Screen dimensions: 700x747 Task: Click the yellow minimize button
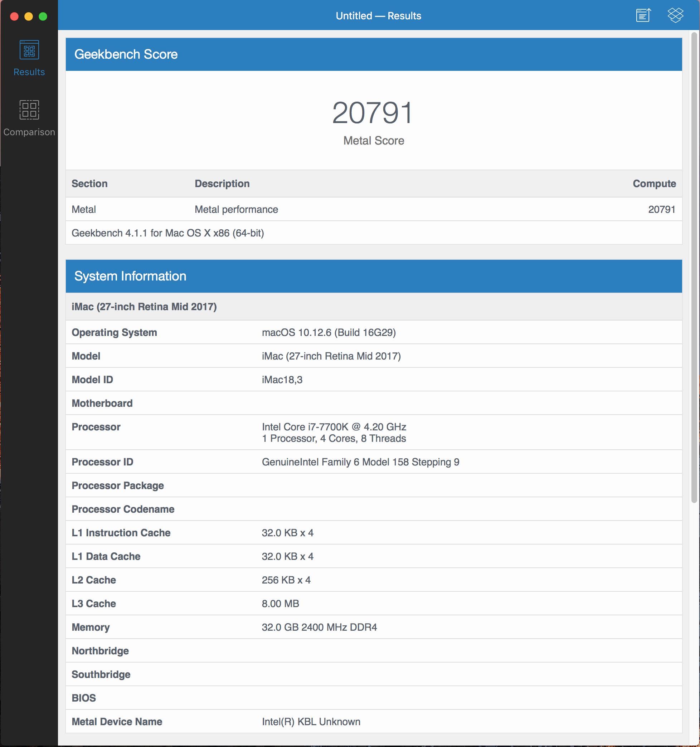[28, 16]
